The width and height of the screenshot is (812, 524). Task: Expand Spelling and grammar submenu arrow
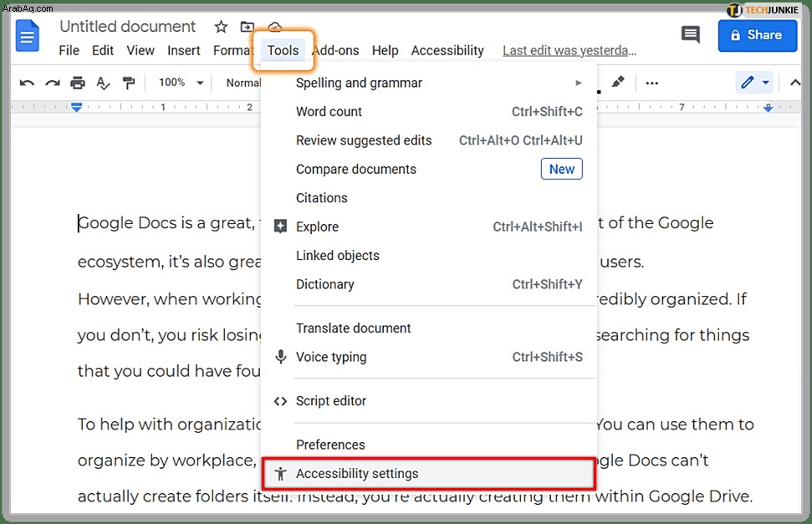pos(579,83)
